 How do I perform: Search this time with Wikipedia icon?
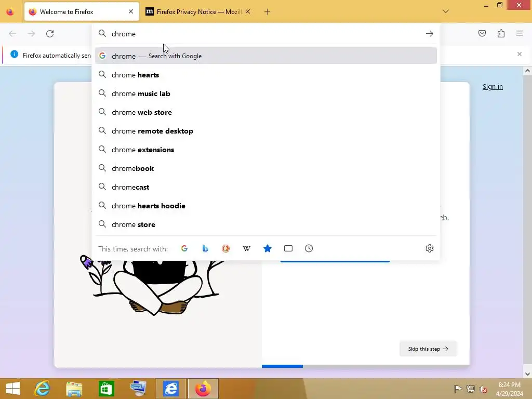pyautogui.click(x=247, y=248)
